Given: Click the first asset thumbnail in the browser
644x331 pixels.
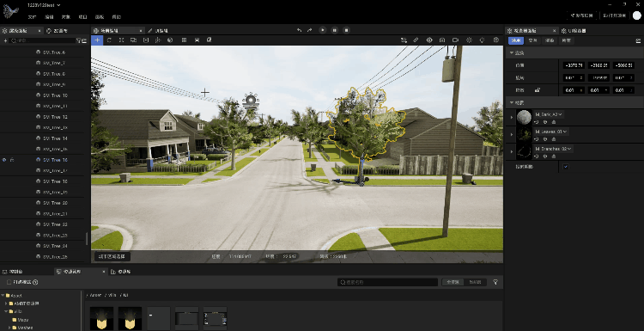Looking at the screenshot, I should (101, 318).
